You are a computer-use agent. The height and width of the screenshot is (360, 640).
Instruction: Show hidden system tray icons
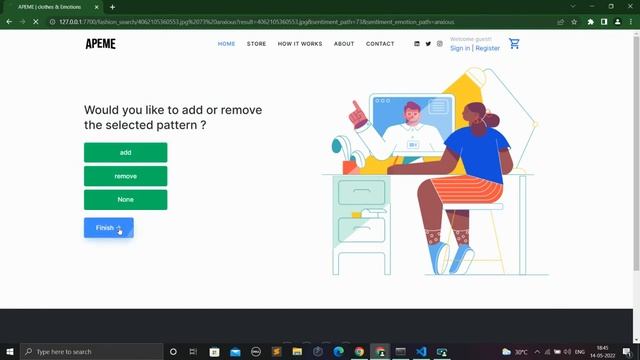(537, 351)
